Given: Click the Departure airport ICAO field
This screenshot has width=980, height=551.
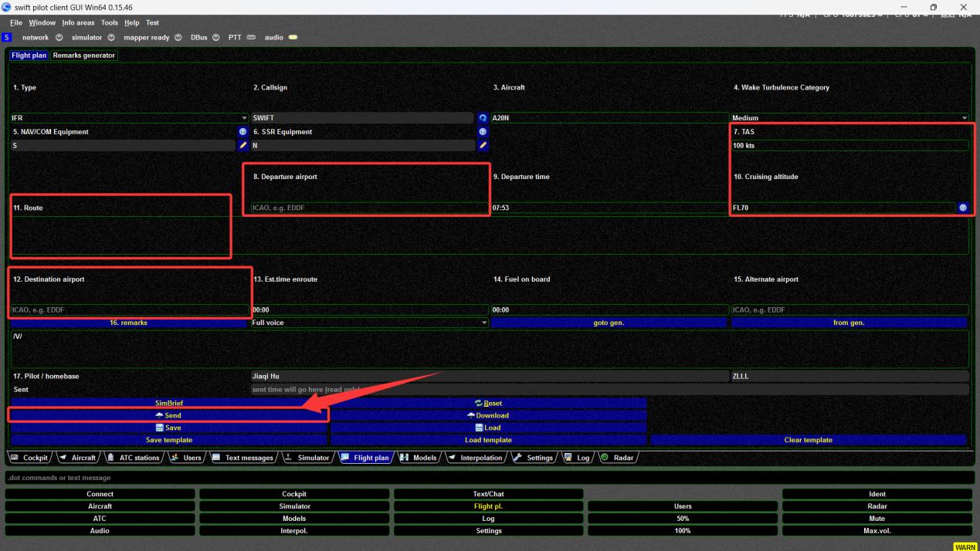Looking at the screenshot, I should pos(370,208).
